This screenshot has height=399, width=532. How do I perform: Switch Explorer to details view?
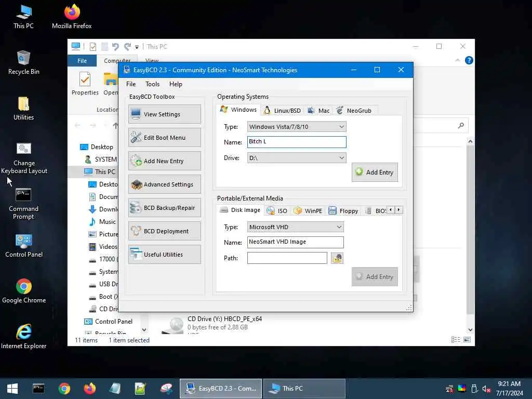click(x=456, y=340)
